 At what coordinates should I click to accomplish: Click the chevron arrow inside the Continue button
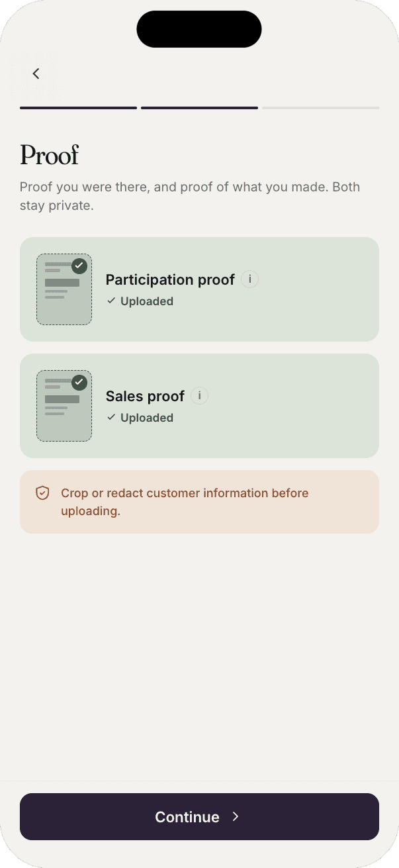click(236, 817)
